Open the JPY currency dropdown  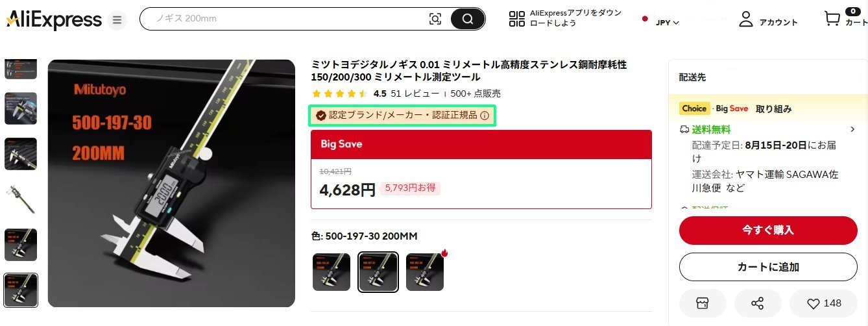[668, 22]
